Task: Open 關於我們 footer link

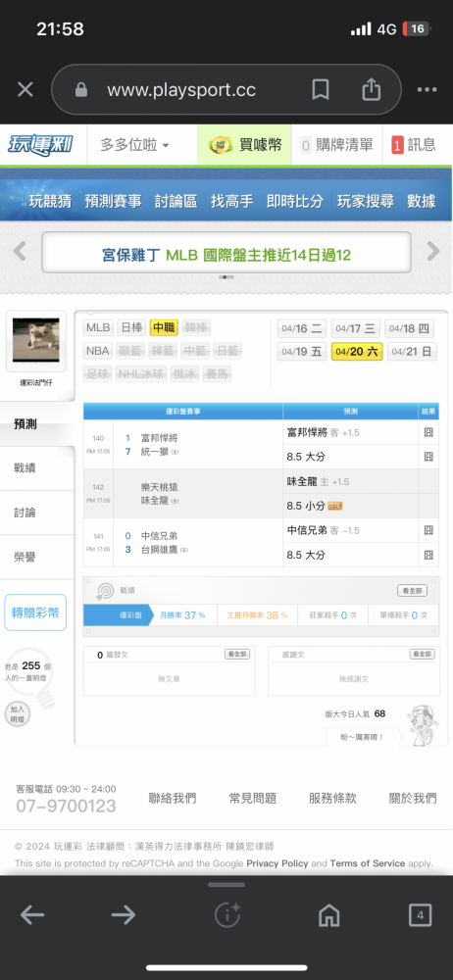Action: point(413,798)
